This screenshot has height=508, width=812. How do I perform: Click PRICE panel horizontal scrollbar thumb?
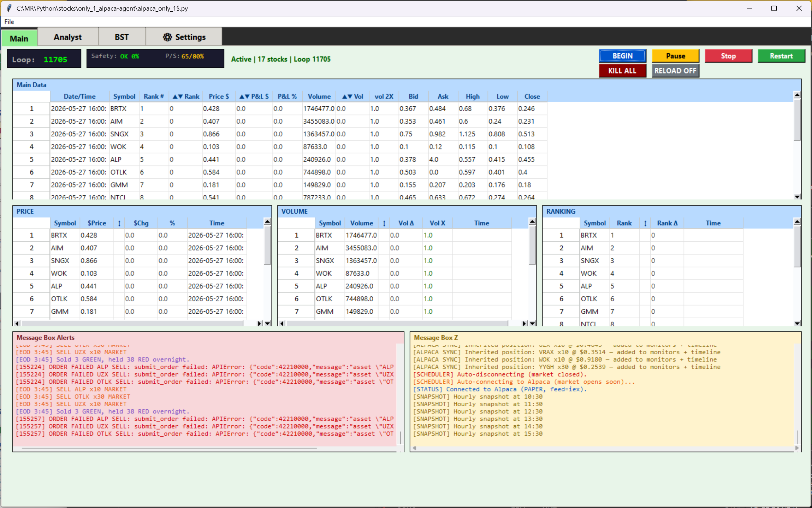coord(132,323)
